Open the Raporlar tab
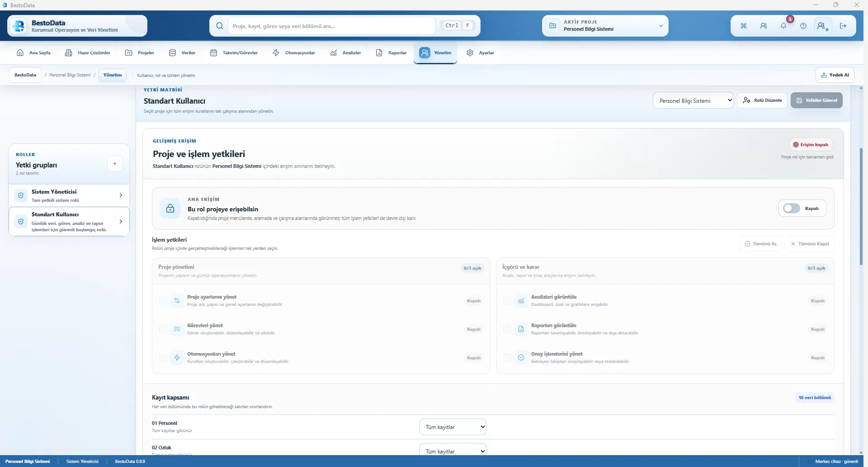This screenshot has width=868, height=467. click(392, 53)
